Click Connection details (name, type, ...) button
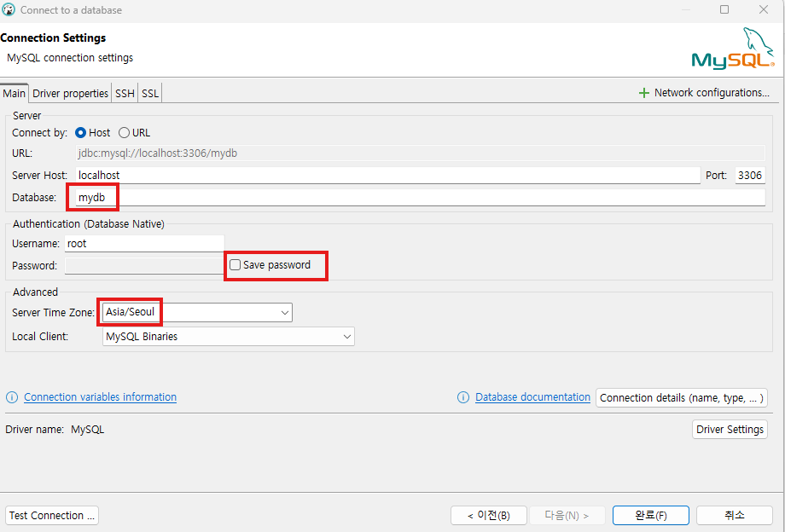 (x=682, y=398)
